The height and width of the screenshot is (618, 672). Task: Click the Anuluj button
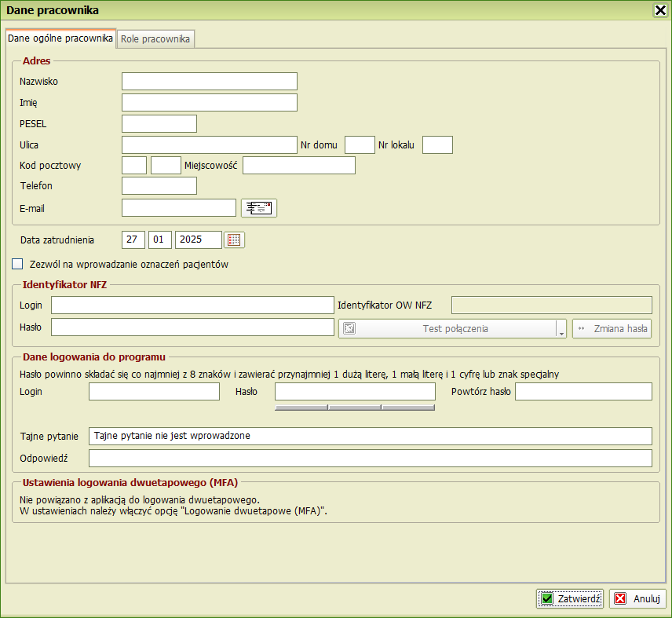click(637, 598)
